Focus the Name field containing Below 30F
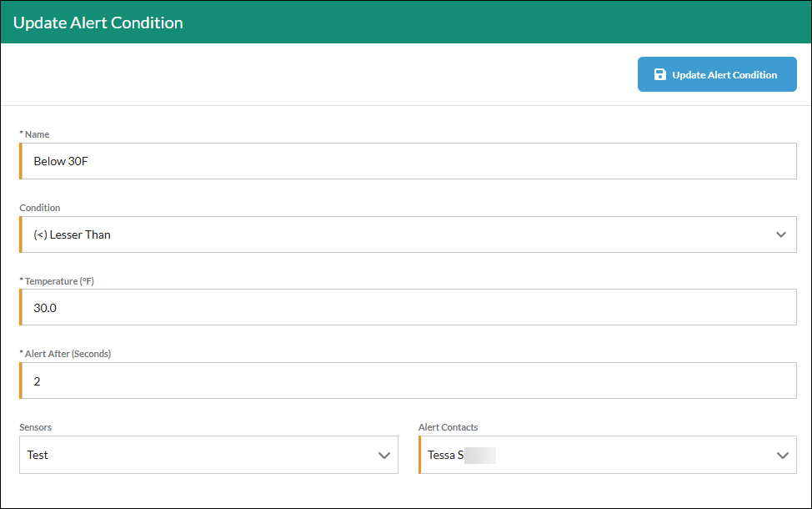This screenshot has width=812, height=509. tap(408, 161)
